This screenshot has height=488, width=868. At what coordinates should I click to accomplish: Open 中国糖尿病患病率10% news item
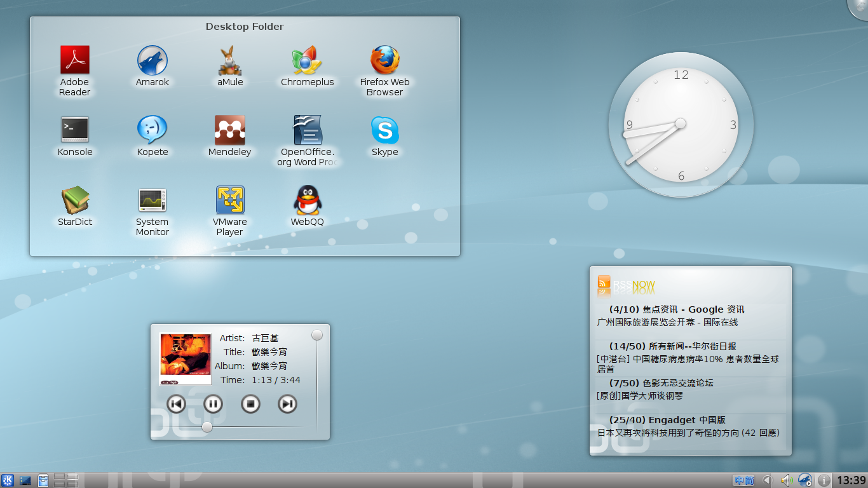(688, 363)
